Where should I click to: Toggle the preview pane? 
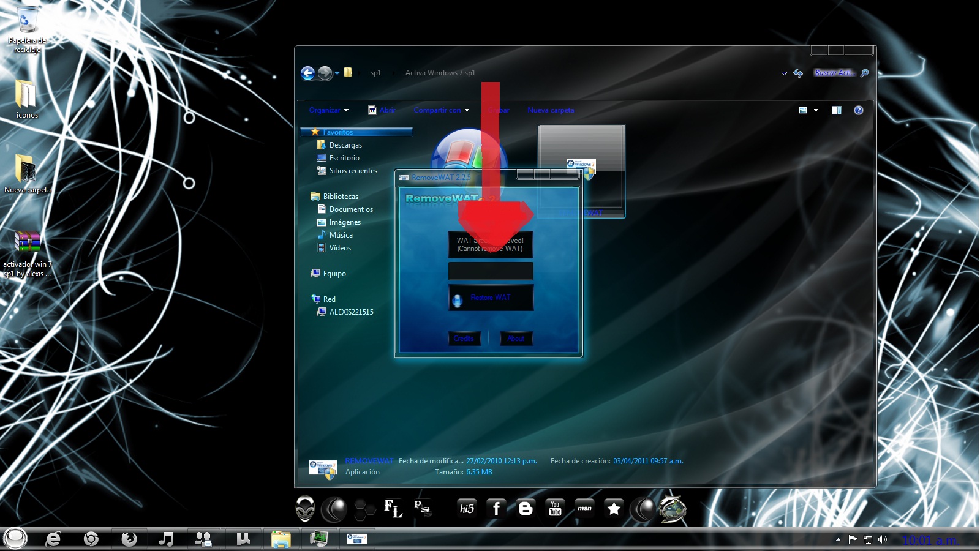pos(836,110)
